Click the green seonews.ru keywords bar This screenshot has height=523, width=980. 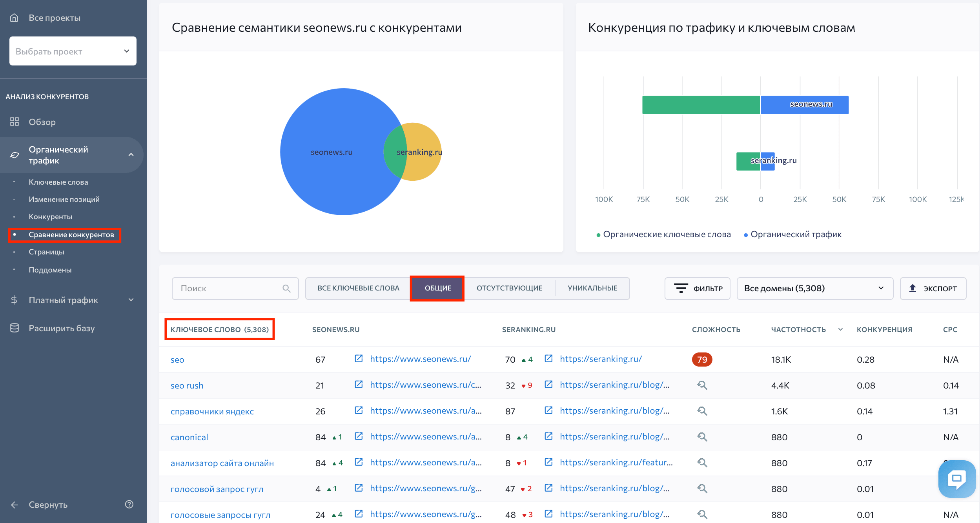pyautogui.click(x=701, y=105)
